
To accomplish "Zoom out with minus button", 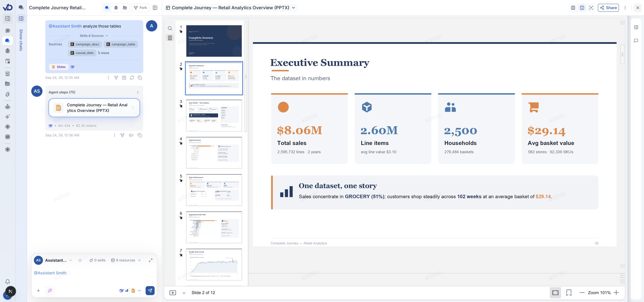I will point(582,293).
